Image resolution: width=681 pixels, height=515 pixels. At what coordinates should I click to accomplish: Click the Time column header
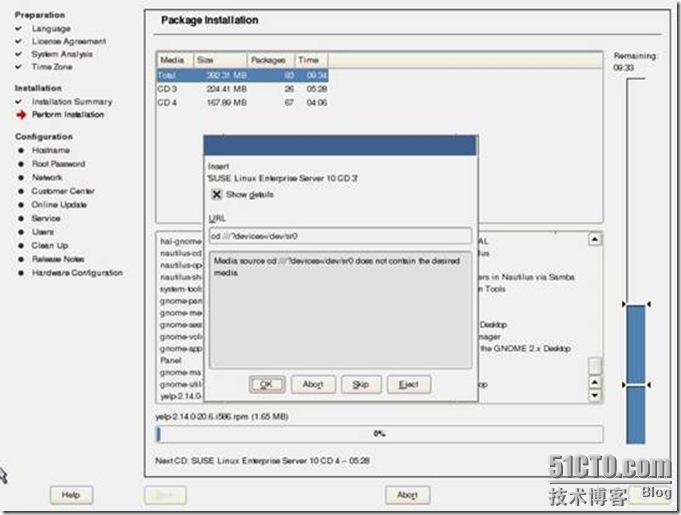[x=311, y=60]
